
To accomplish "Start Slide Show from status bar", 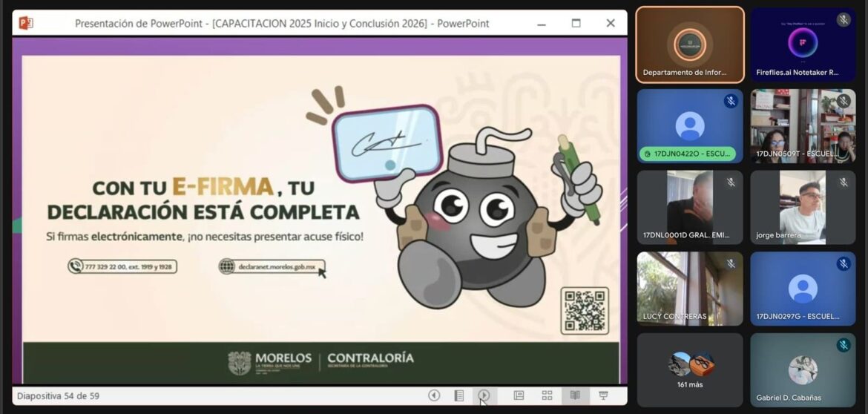I will [603, 396].
